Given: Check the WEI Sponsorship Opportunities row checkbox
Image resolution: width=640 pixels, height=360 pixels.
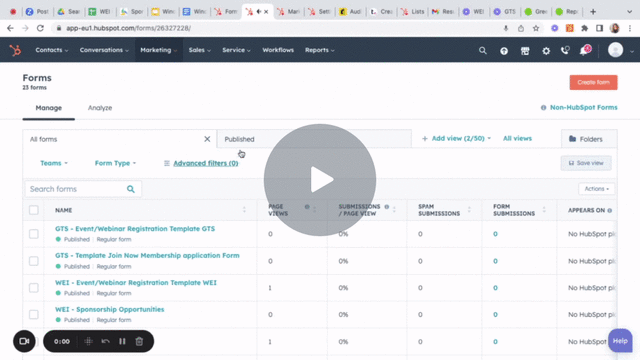Looking at the screenshot, I should (x=34, y=314).
